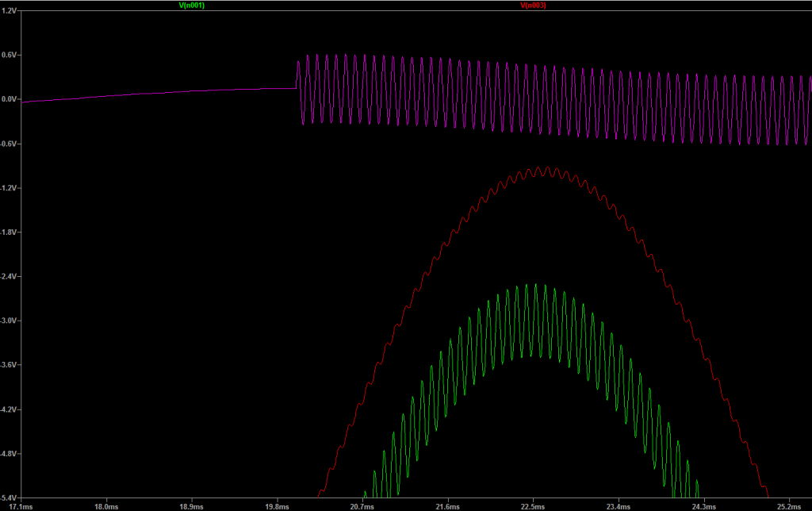Click the 20.7ms label on time axis
This screenshot has width=812, height=511.
pos(362,505)
